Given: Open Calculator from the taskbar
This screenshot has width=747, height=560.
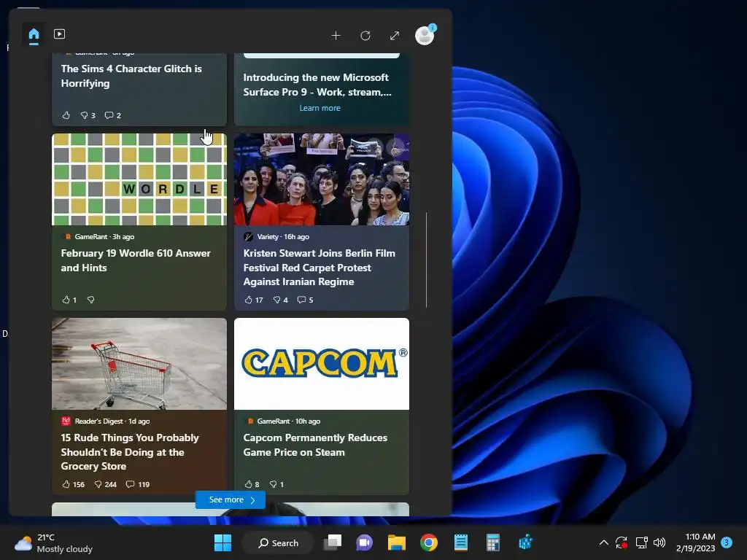Looking at the screenshot, I should click(x=492, y=542).
